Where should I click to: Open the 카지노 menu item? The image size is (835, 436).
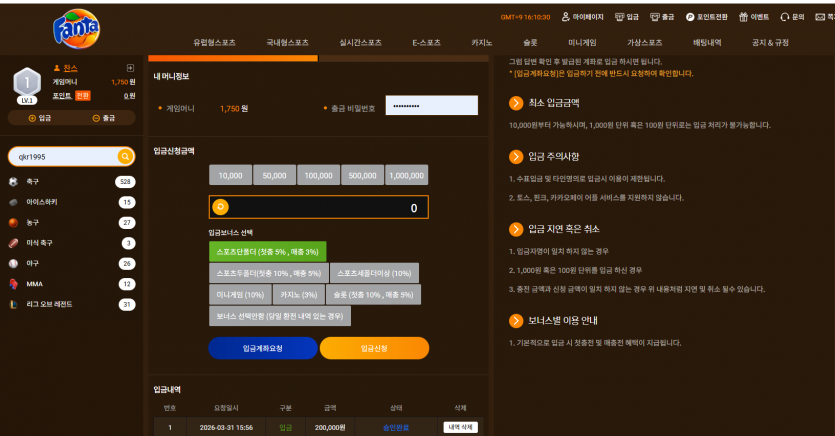[481, 43]
